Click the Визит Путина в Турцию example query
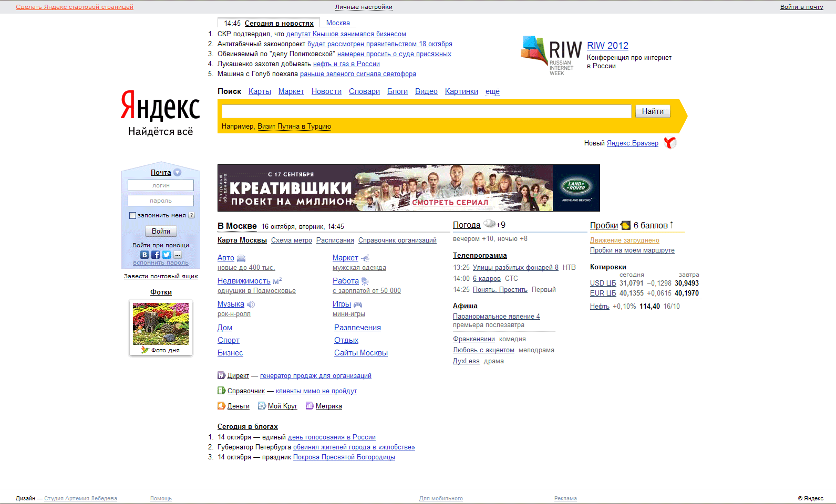836x504 pixels. pos(294,127)
